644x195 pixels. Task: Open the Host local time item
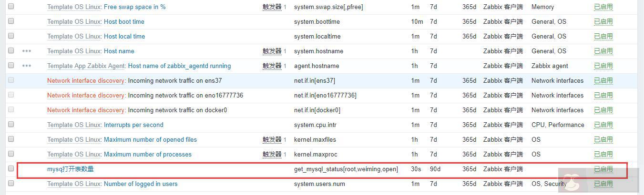coord(124,36)
